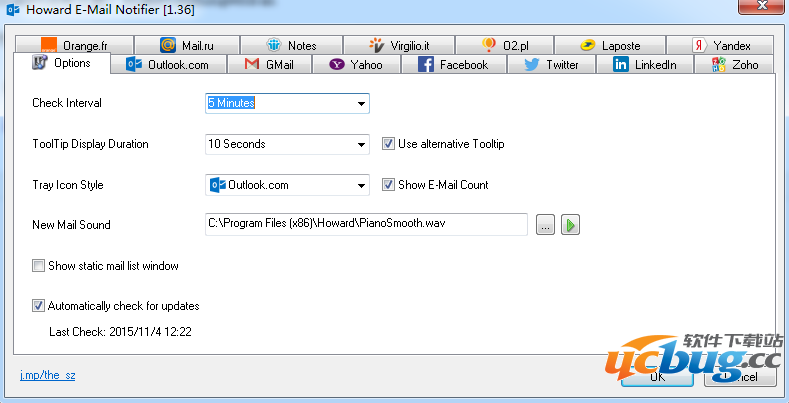Image resolution: width=789 pixels, height=403 pixels.
Task: Select the Yandex tab
Action: (720, 45)
